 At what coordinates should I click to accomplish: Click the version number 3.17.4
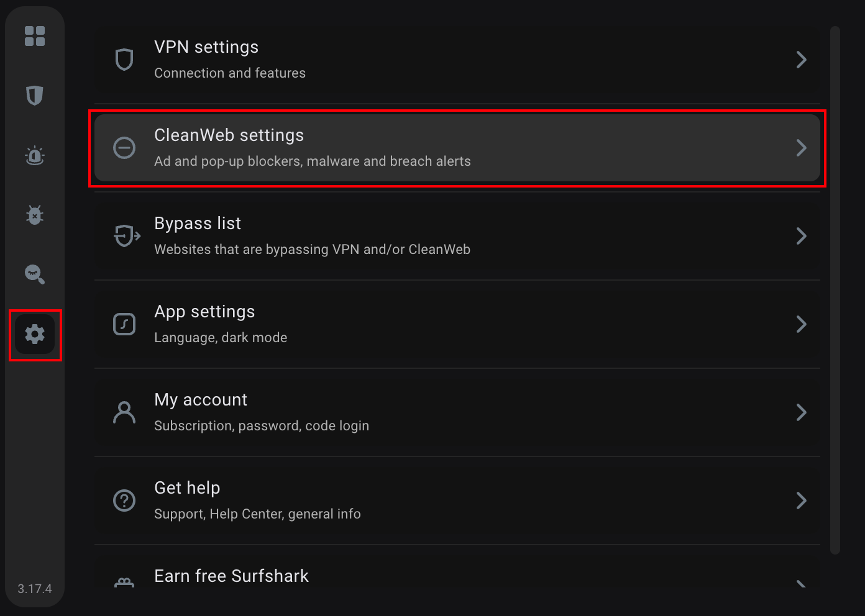point(35,589)
